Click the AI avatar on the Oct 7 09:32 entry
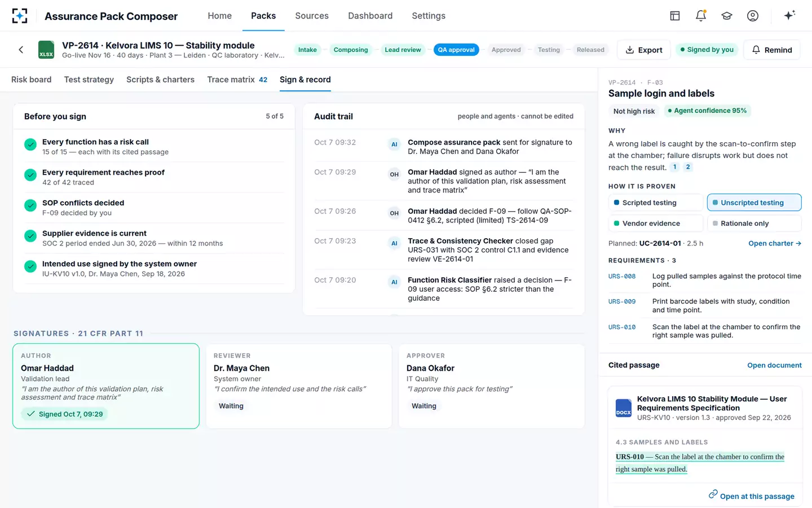 (394, 144)
